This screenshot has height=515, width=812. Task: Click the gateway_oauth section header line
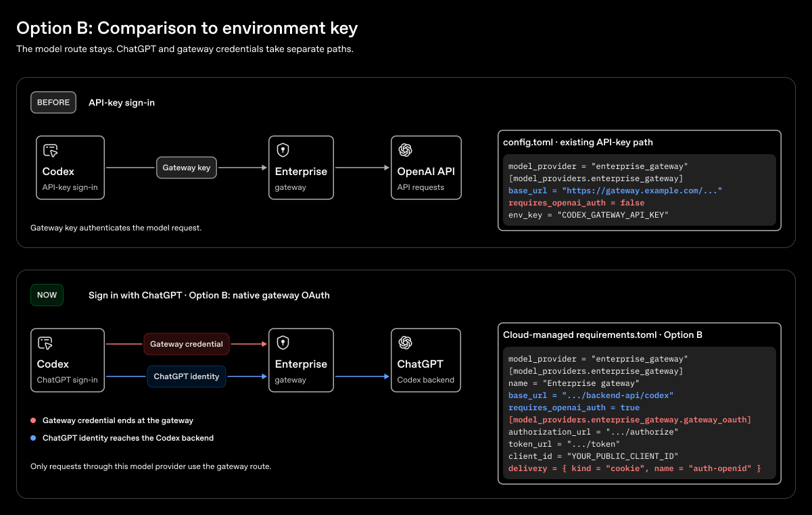pos(630,420)
